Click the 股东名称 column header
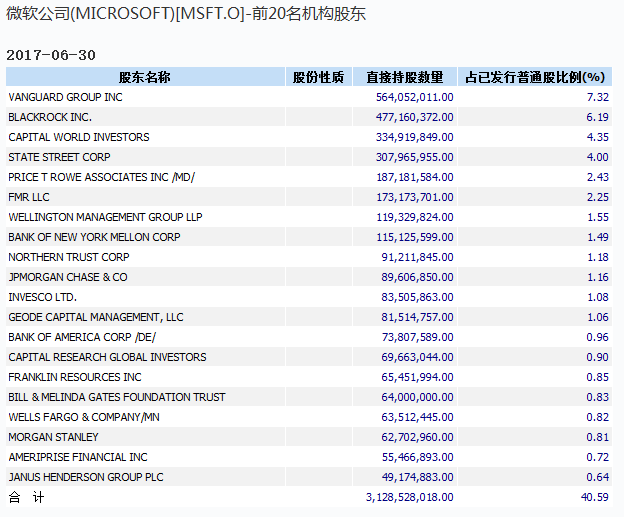Viewport: 624px width, 517px height. point(145,77)
